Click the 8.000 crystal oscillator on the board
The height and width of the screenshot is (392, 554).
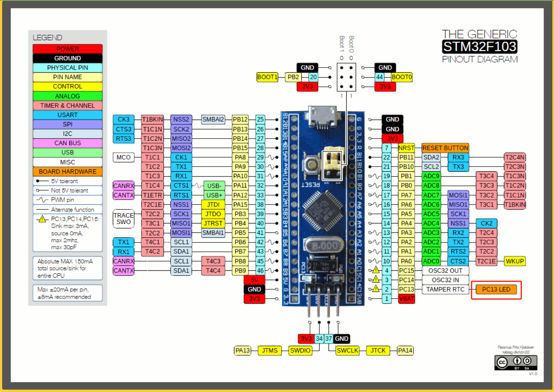coord(324,246)
